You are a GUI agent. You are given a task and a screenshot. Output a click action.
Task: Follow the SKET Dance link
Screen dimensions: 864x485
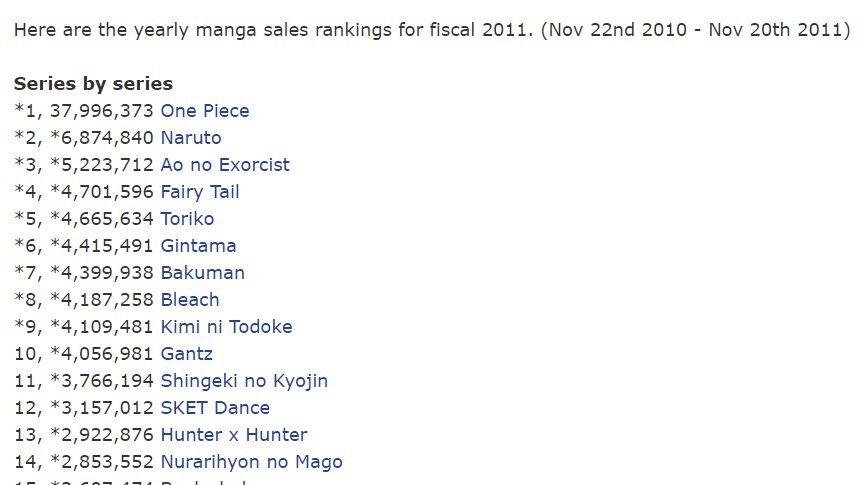pyautogui.click(x=214, y=408)
